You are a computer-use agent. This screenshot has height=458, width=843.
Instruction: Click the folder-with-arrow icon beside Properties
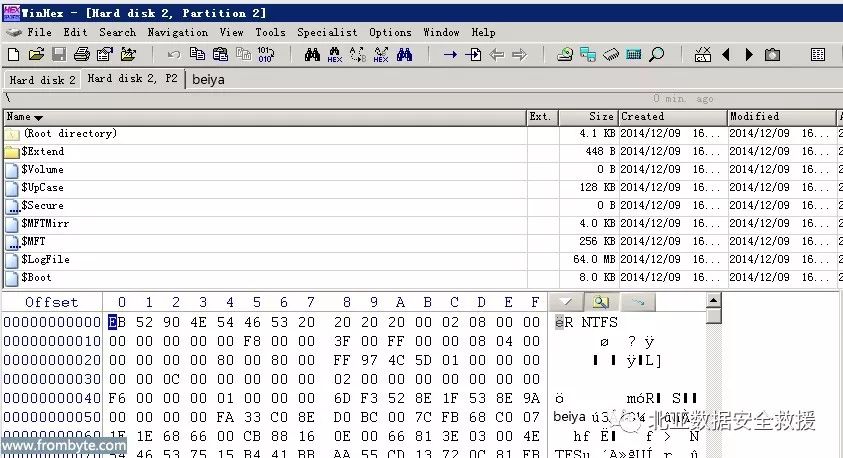(x=128, y=54)
